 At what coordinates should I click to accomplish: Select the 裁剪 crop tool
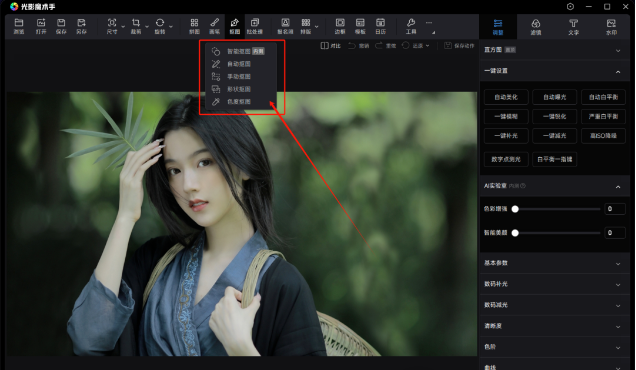[x=136, y=26]
